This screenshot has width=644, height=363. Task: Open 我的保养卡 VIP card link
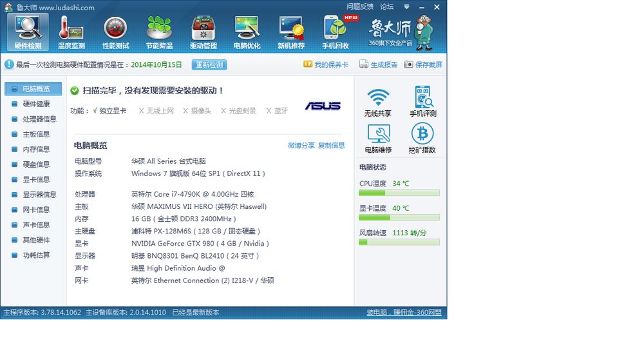click(326, 64)
